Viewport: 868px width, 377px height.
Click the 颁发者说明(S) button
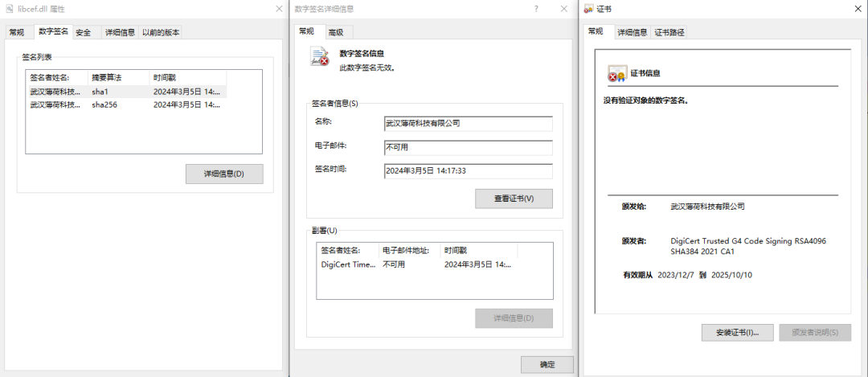coord(815,333)
